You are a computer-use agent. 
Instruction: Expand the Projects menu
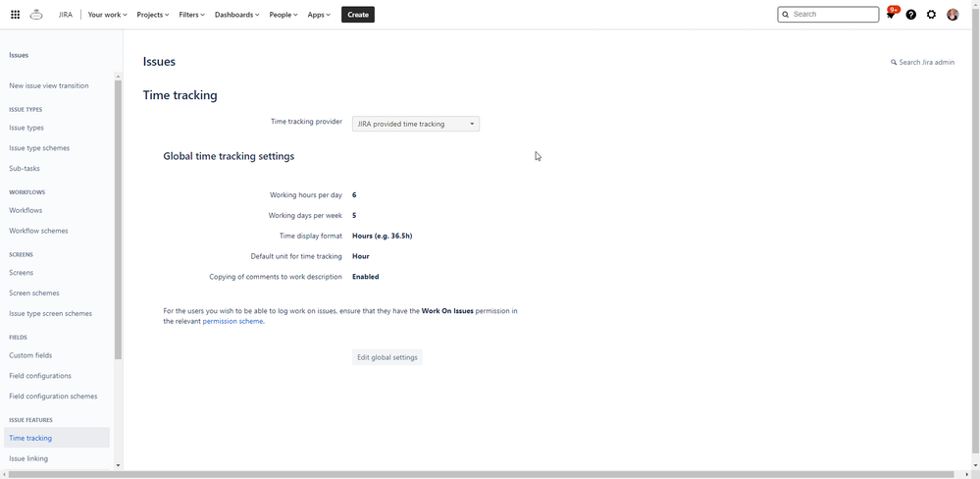point(153,15)
